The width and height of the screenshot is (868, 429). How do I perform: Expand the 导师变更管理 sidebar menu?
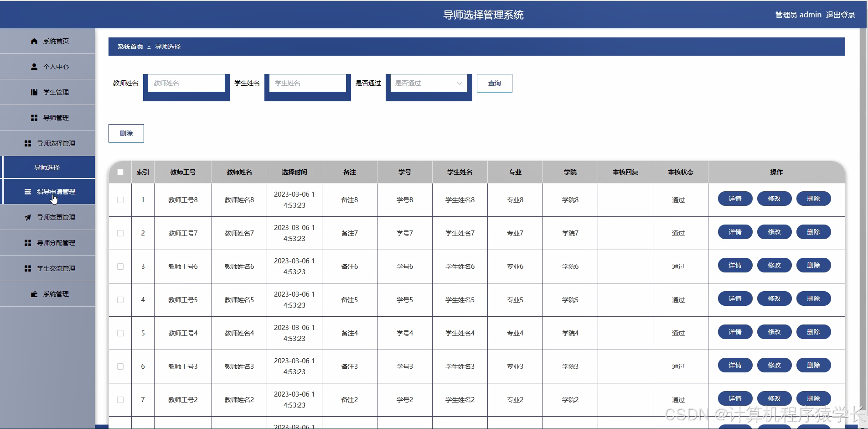tap(47, 217)
